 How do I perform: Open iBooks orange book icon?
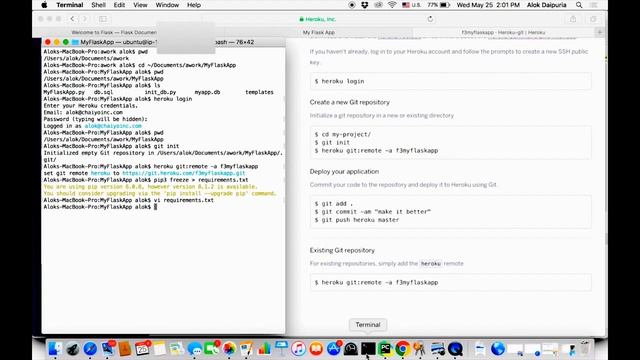tap(316, 349)
